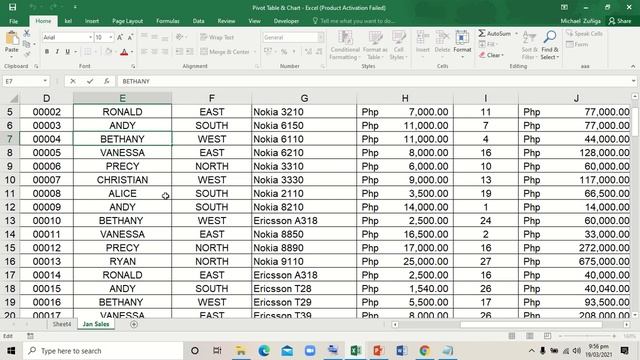Click the cell containing CHRISTIAN
The height and width of the screenshot is (360, 640).
coord(122,180)
